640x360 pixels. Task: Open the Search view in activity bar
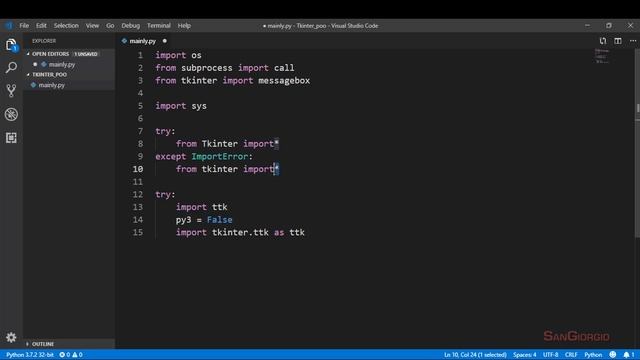click(11, 67)
